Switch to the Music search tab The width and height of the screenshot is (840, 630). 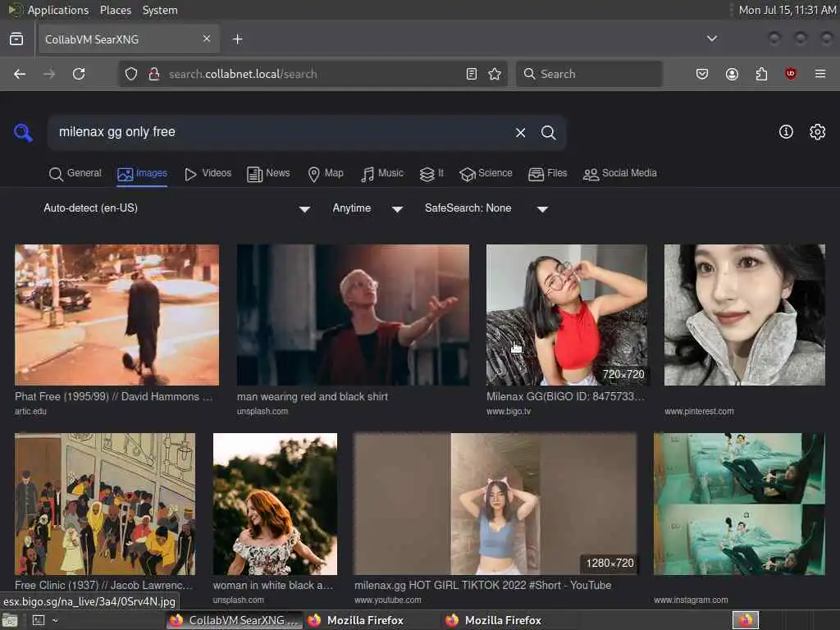click(x=382, y=174)
